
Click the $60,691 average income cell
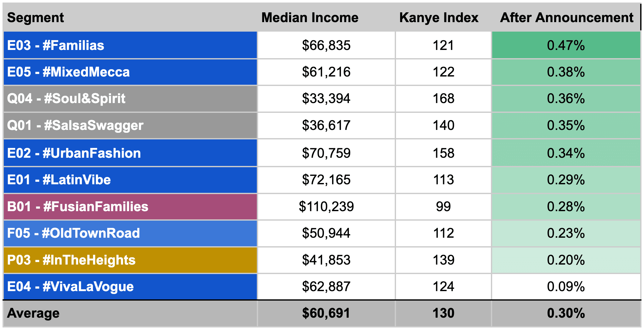pos(326,313)
